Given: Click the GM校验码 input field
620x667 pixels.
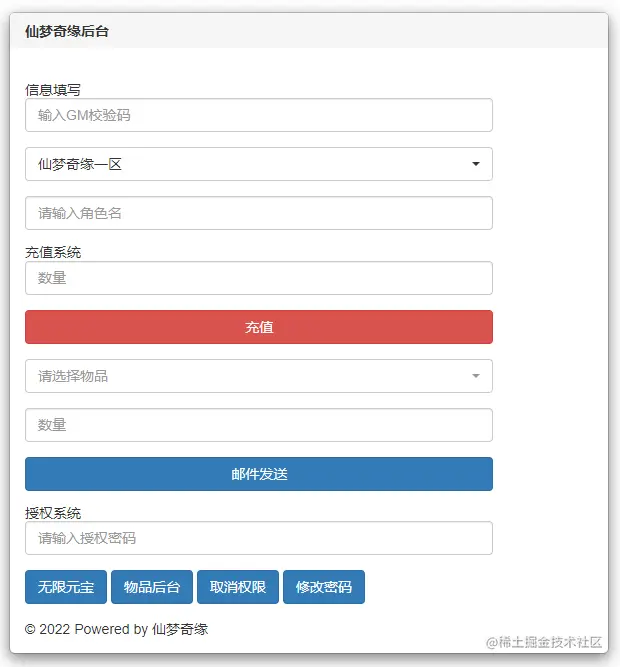Looking at the screenshot, I should [x=259, y=115].
